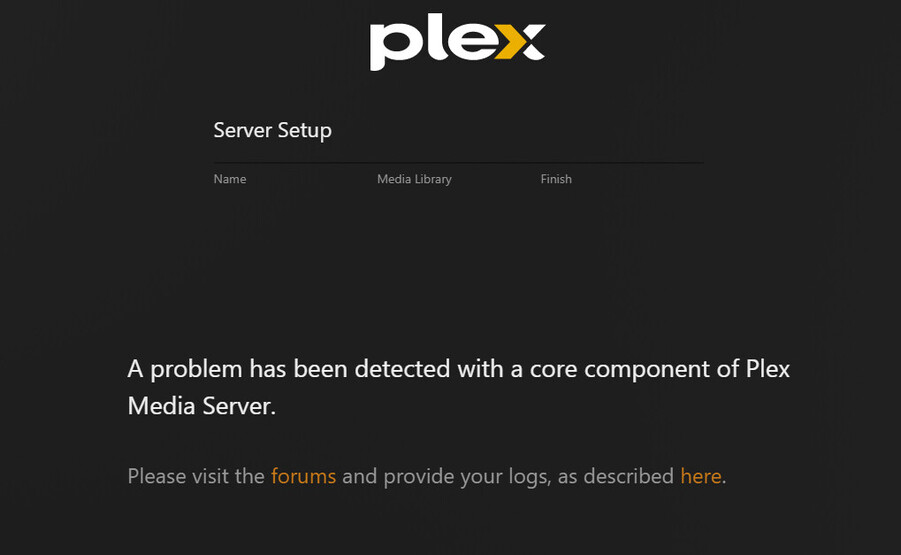Click the 'Media Server.' line of the error
Image resolution: width=901 pixels, height=555 pixels.
(x=202, y=406)
